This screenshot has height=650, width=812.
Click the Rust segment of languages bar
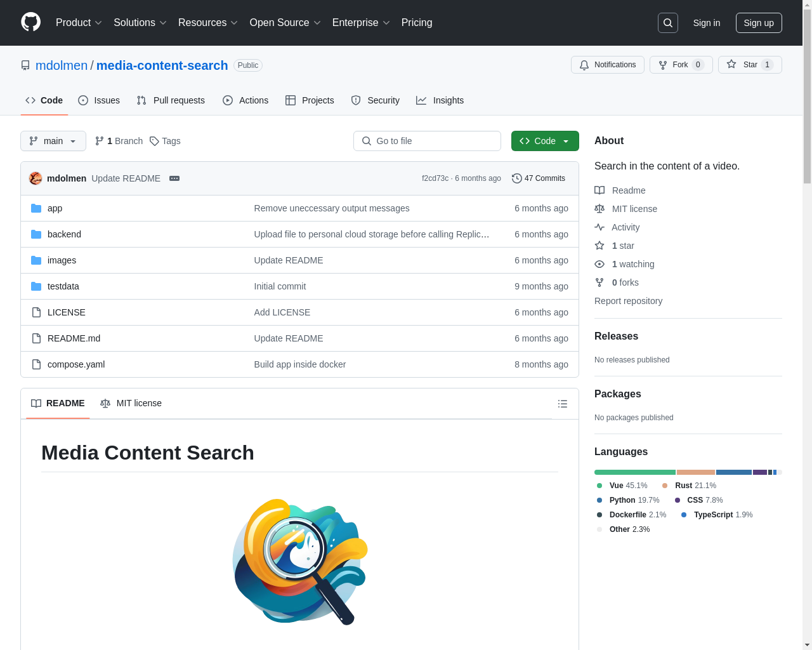point(696,472)
